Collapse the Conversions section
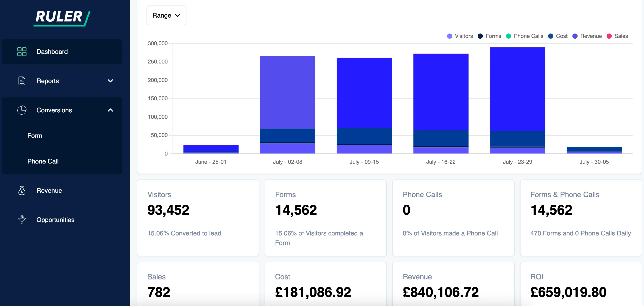This screenshot has height=306, width=644. 110,110
